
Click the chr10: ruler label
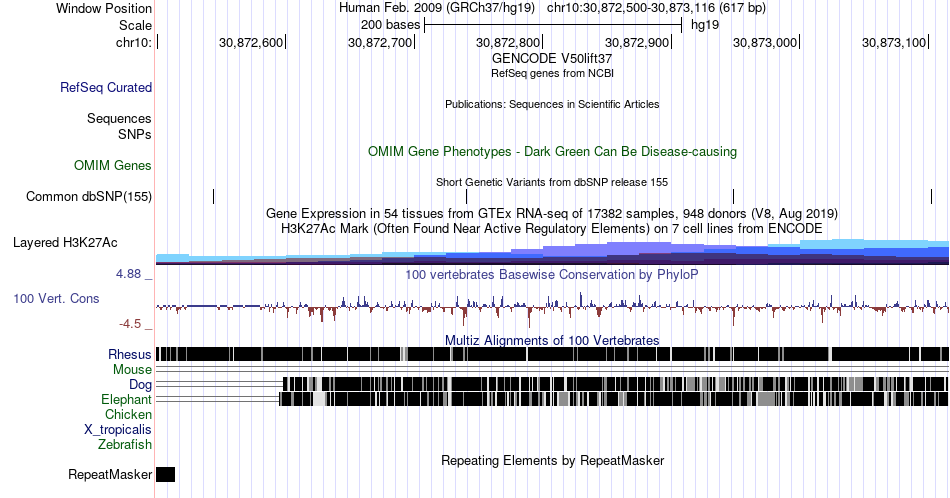coord(134,42)
